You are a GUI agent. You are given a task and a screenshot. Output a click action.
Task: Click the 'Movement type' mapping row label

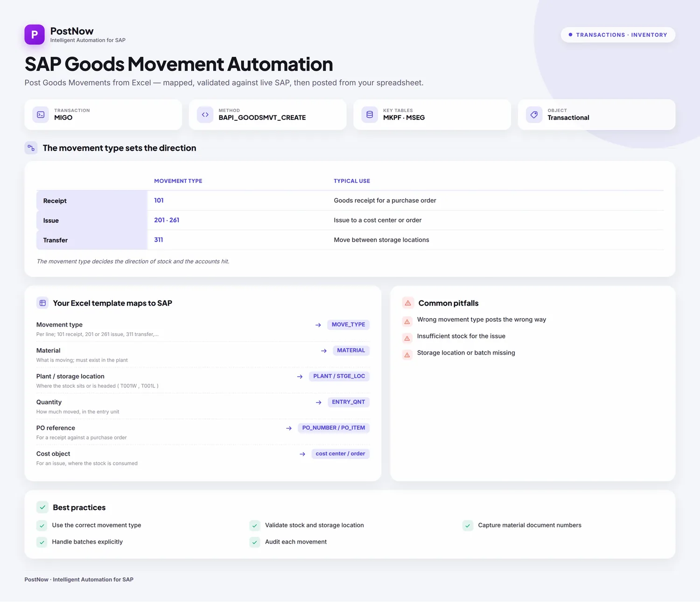click(x=59, y=325)
